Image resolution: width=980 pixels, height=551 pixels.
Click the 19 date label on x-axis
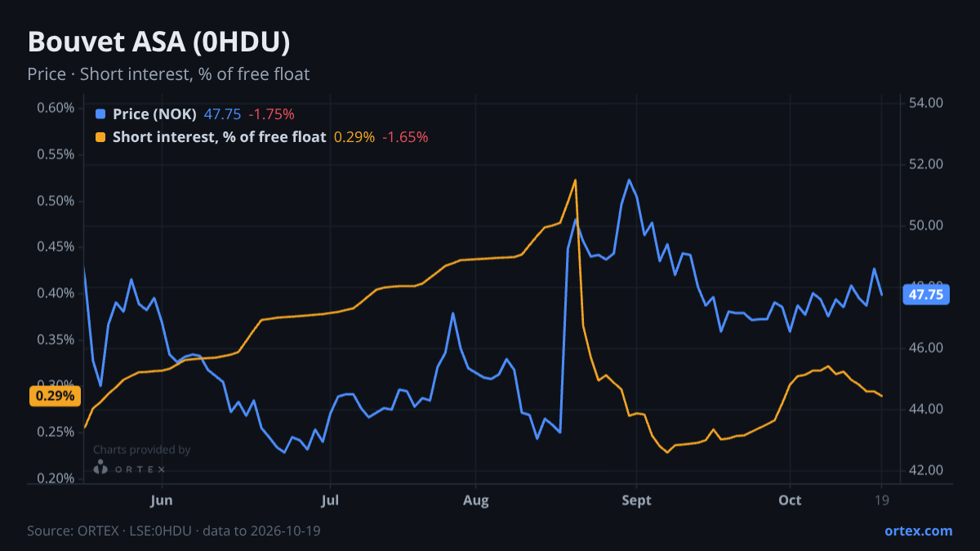click(882, 500)
